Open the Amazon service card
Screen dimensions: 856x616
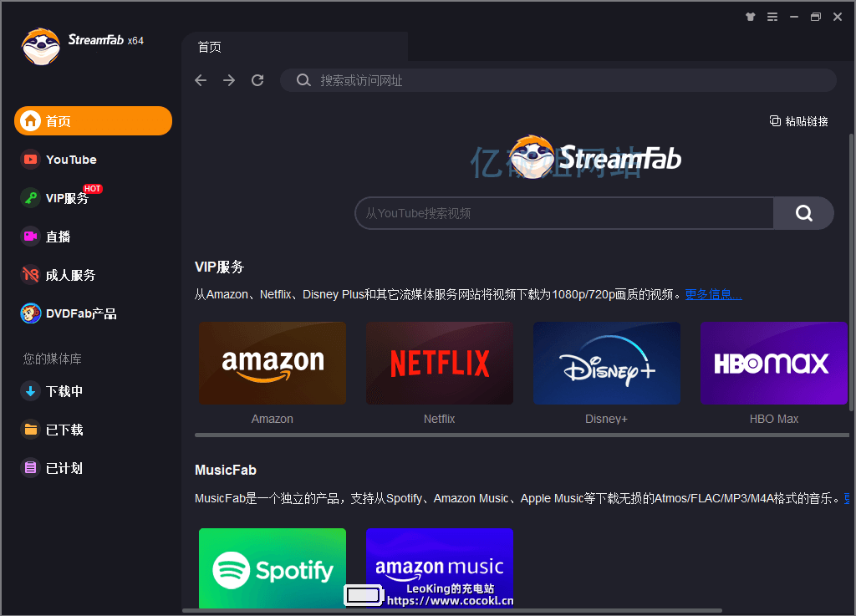click(273, 363)
